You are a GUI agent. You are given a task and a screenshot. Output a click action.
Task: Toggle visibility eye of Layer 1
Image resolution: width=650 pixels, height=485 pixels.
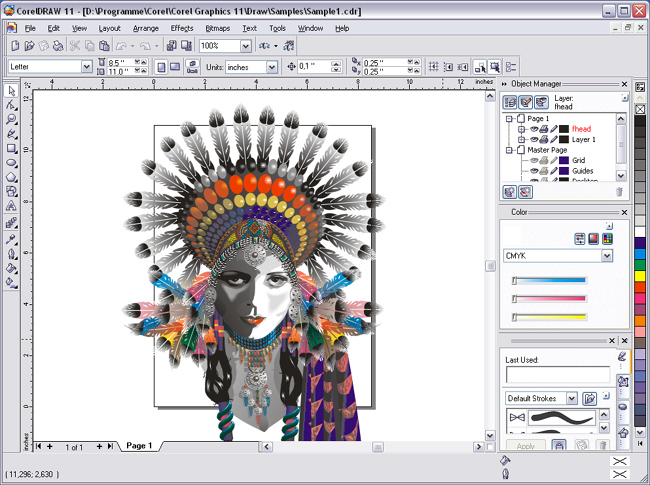pos(535,140)
